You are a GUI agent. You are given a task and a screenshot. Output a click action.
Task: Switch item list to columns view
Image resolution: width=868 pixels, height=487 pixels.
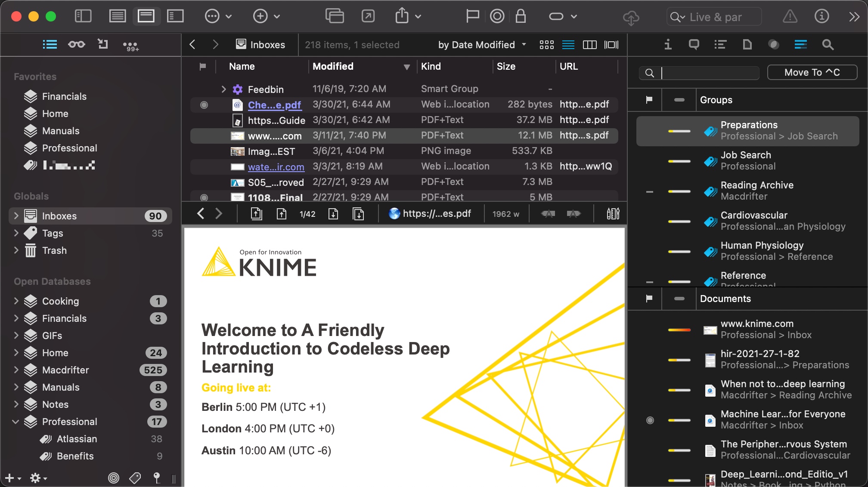coord(589,45)
